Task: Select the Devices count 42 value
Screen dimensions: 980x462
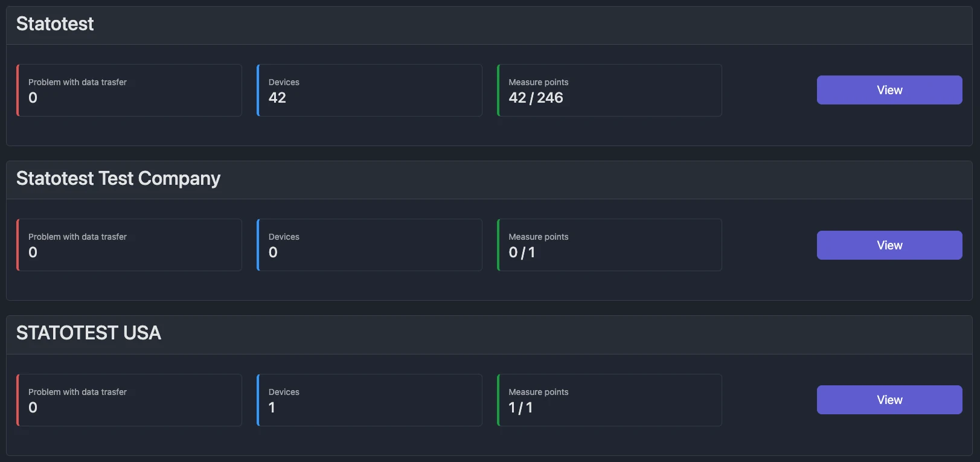Action: pyautogui.click(x=278, y=97)
